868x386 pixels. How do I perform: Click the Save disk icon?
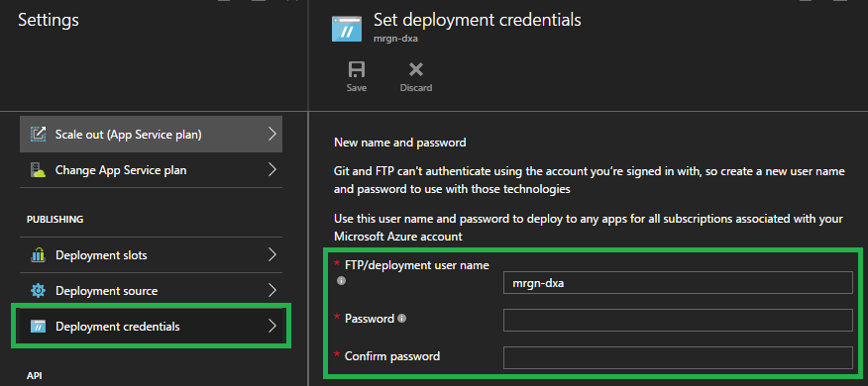pyautogui.click(x=357, y=69)
